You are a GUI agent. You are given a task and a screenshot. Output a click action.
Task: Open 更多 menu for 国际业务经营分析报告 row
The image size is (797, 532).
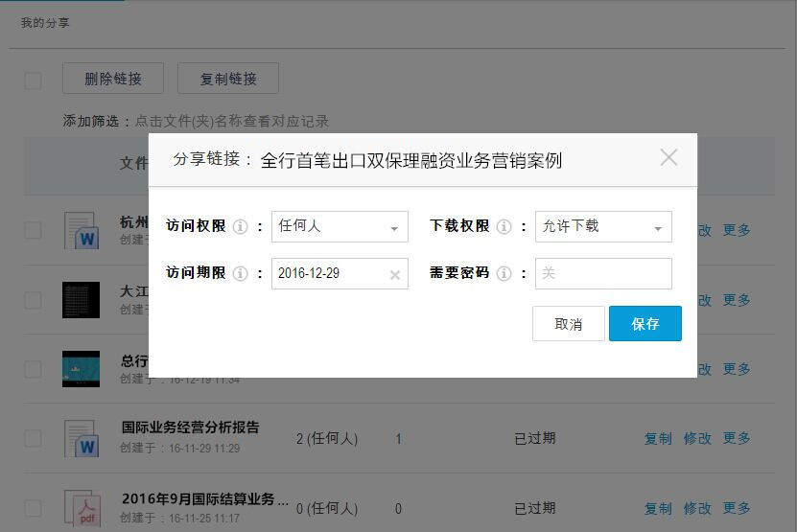pos(737,438)
